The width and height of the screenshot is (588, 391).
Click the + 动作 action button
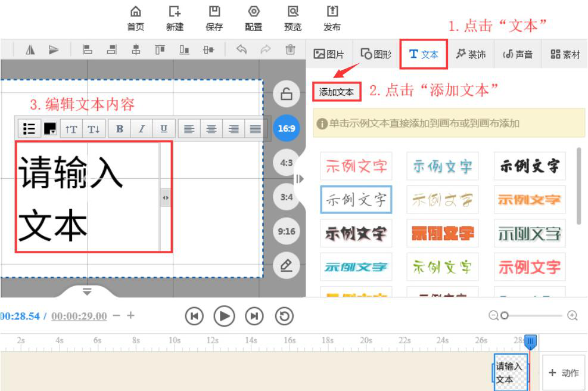coord(564,373)
